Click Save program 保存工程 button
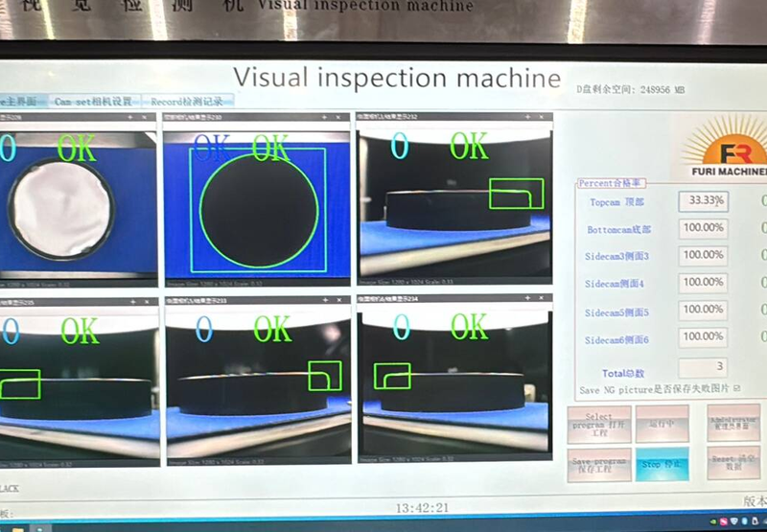The image size is (767, 532). pos(598,465)
